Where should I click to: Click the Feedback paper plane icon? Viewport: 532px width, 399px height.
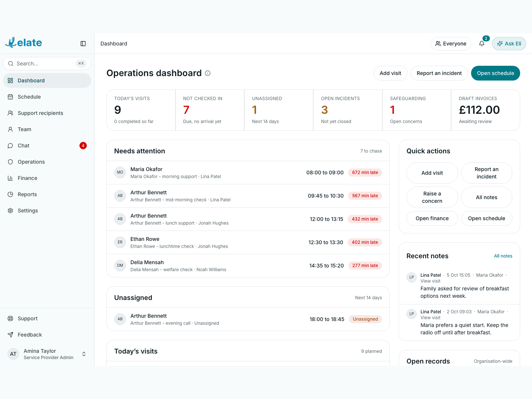[x=10, y=335]
